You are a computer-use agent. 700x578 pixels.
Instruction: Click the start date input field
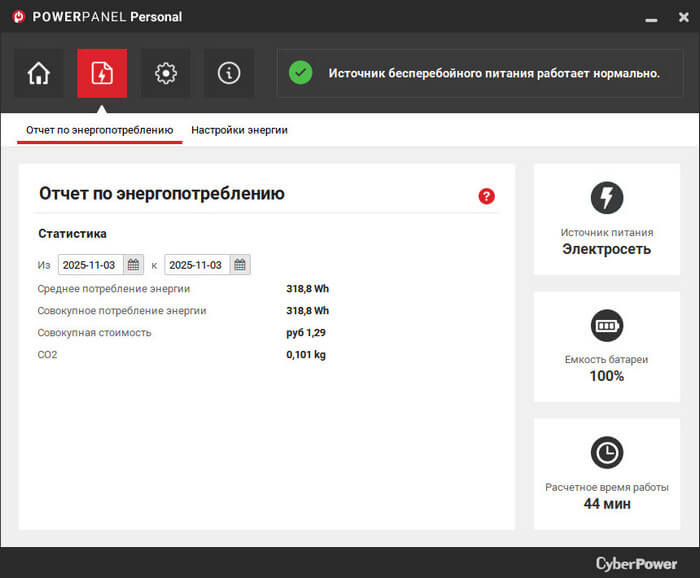pos(89,265)
